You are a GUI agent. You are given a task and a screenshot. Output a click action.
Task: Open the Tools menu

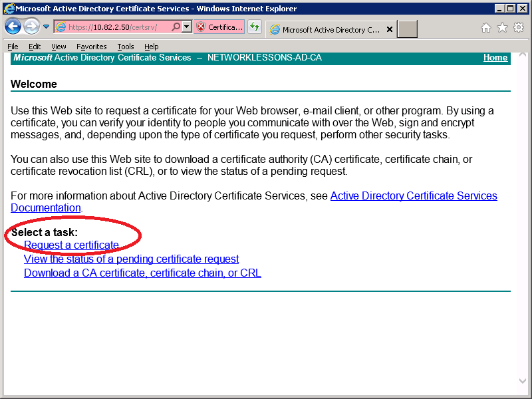(126, 47)
